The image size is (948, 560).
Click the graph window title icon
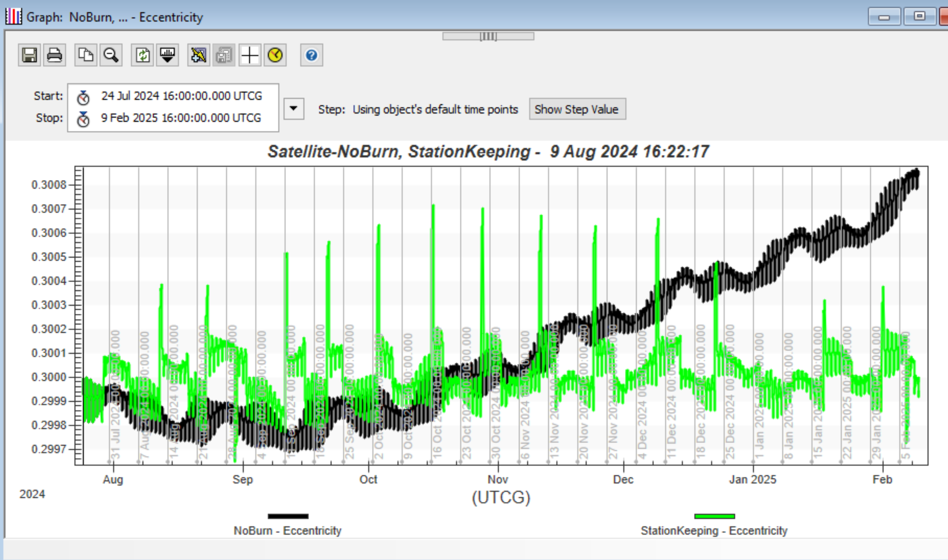pyautogui.click(x=13, y=17)
